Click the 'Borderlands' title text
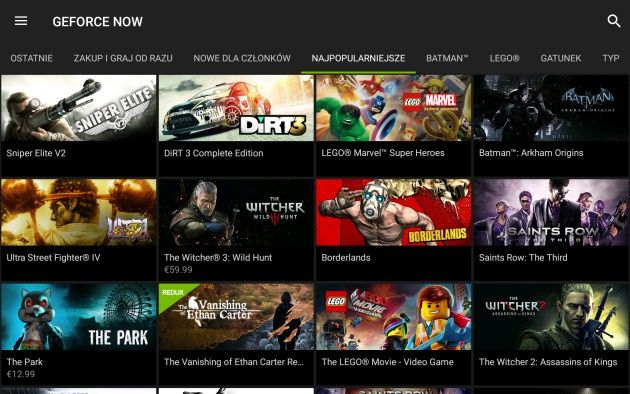 coord(346,257)
